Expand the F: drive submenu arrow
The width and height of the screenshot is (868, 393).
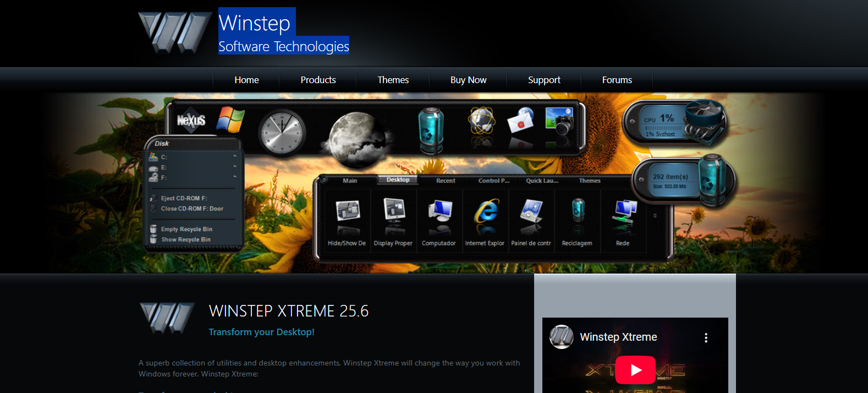click(x=235, y=177)
